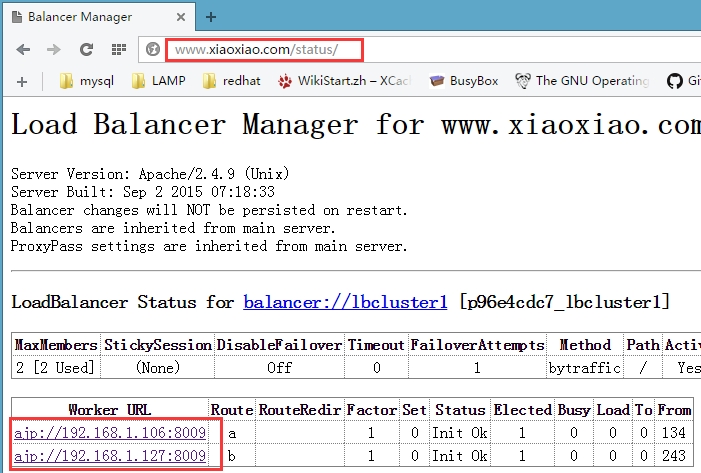Click 'Init Ok' status for 192.168.1.127

[460, 456]
